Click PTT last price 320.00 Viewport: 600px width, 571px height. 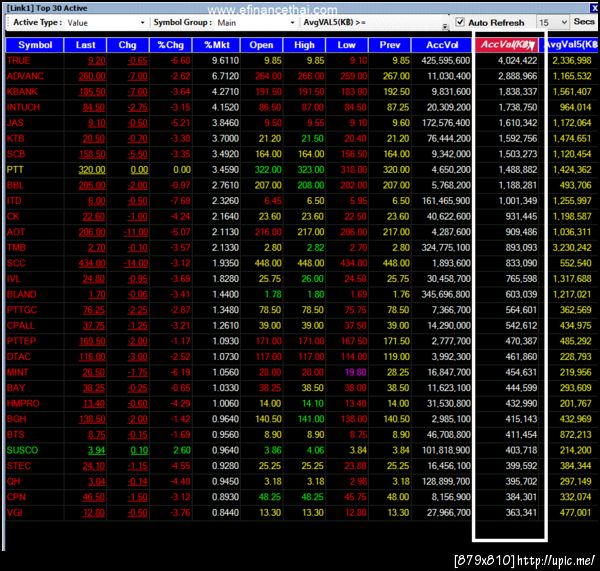(x=92, y=170)
